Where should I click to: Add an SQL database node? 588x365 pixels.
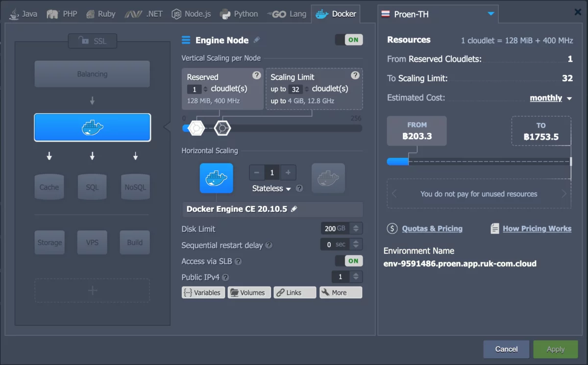[x=92, y=187]
